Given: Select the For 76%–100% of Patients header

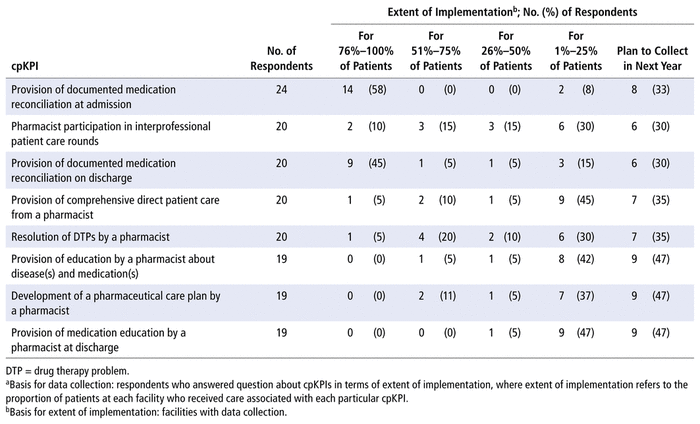Looking at the screenshot, I should 368,59.
